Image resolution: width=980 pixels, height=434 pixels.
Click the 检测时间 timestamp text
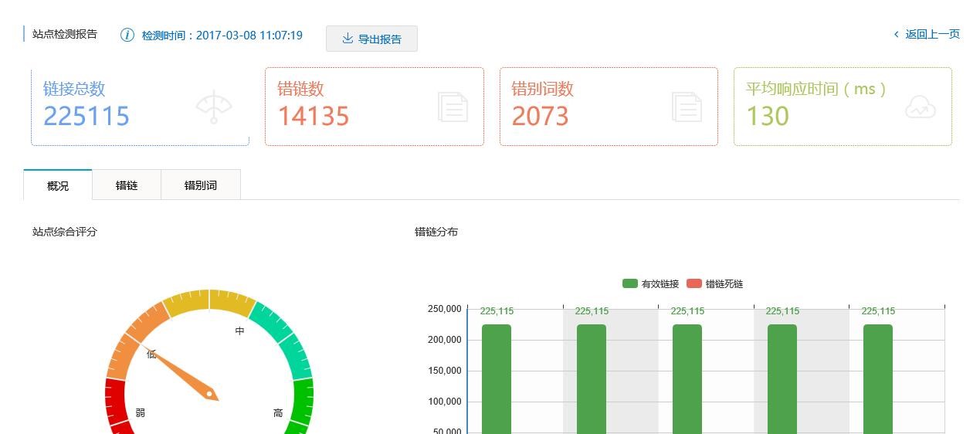pos(222,35)
